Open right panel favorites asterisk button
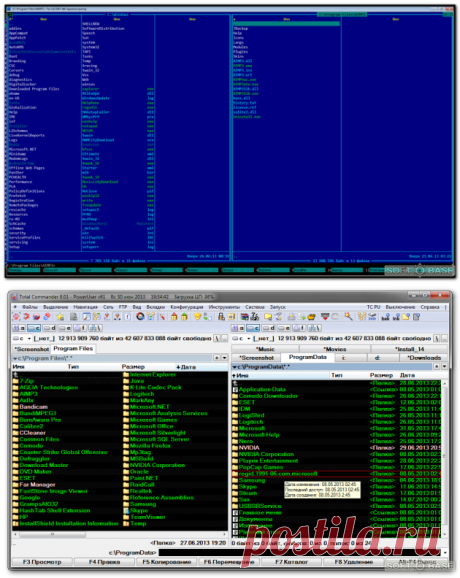The height and width of the screenshot is (578, 460). [437, 366]
